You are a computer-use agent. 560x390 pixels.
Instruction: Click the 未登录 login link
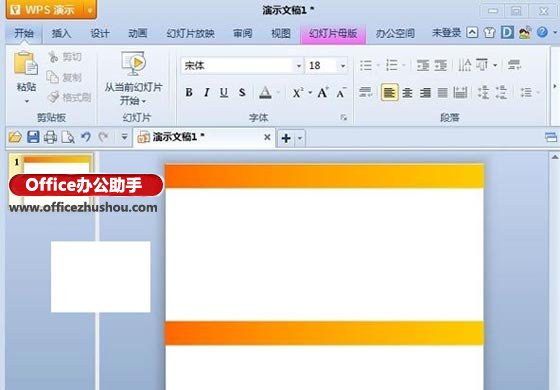(446, 33)
